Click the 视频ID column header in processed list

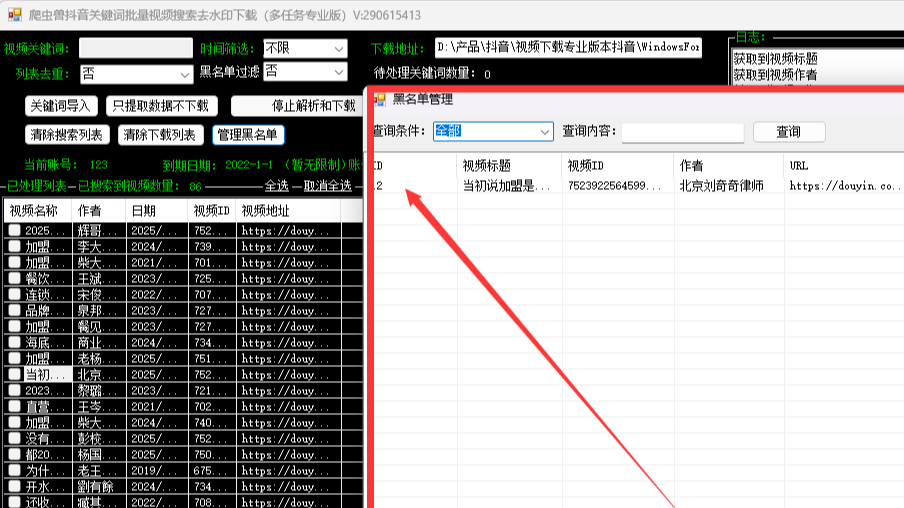(x=212, y=211)
